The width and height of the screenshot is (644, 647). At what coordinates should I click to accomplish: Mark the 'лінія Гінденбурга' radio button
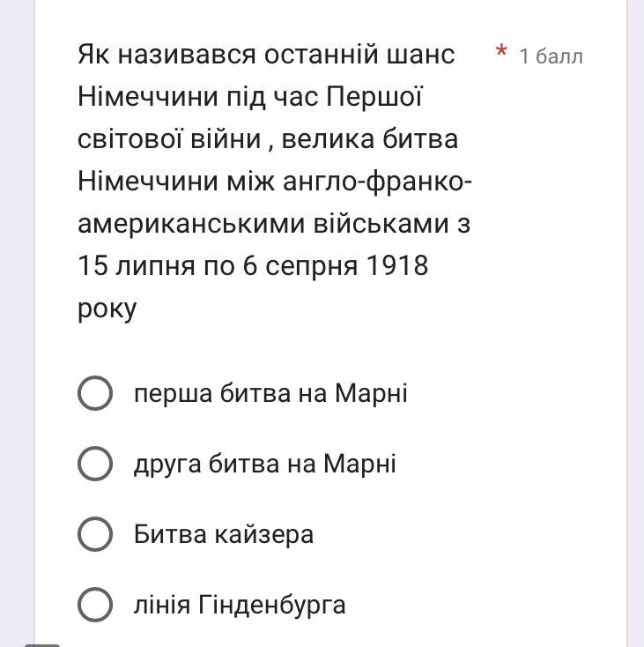click(x=95, y=605)
